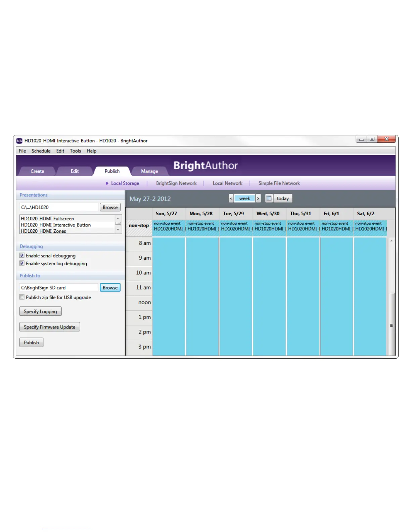Select the Publish tab
411x532 pixels.
[x=112, y=171]
